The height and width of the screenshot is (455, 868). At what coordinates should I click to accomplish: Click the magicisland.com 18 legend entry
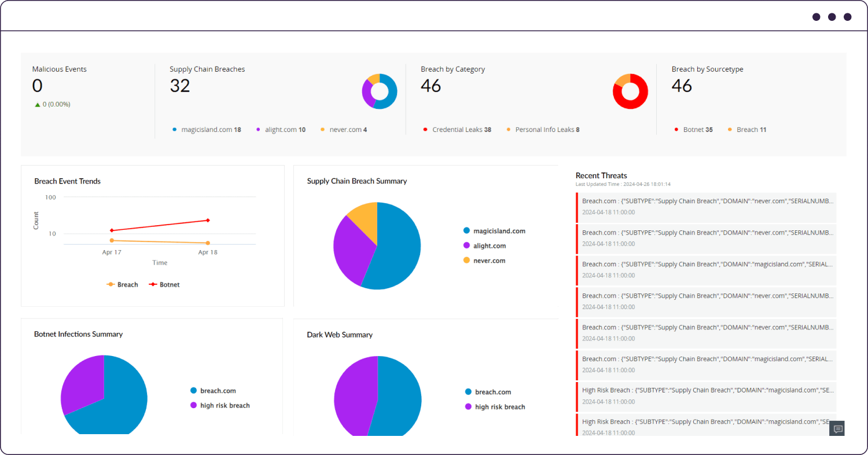(207, 130)
